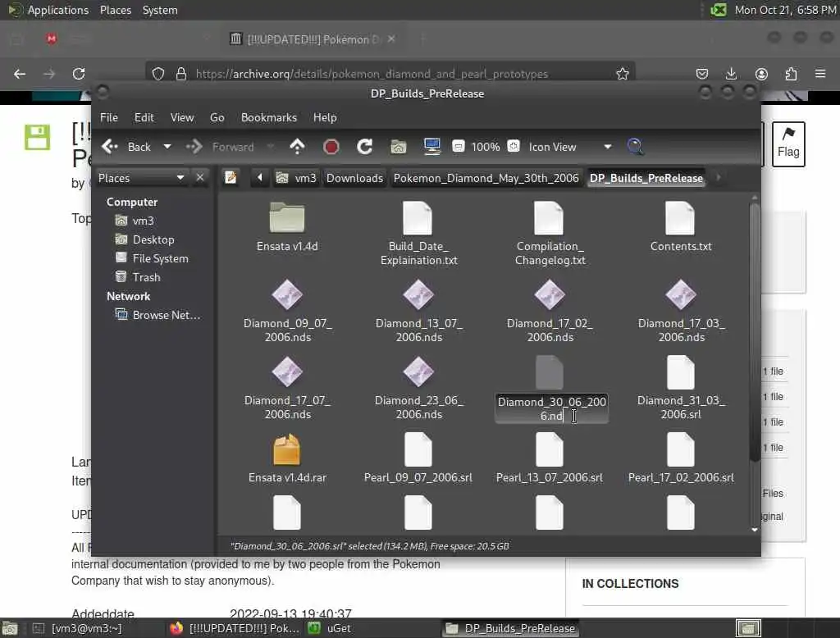The width and height of the screenshot is (840, 638).
Task: Click the red Stop loading icon
Action: coord(331,147)
